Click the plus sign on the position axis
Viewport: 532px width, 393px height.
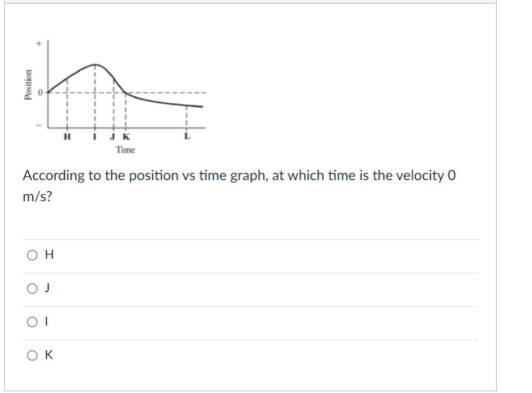pos(38,43)
